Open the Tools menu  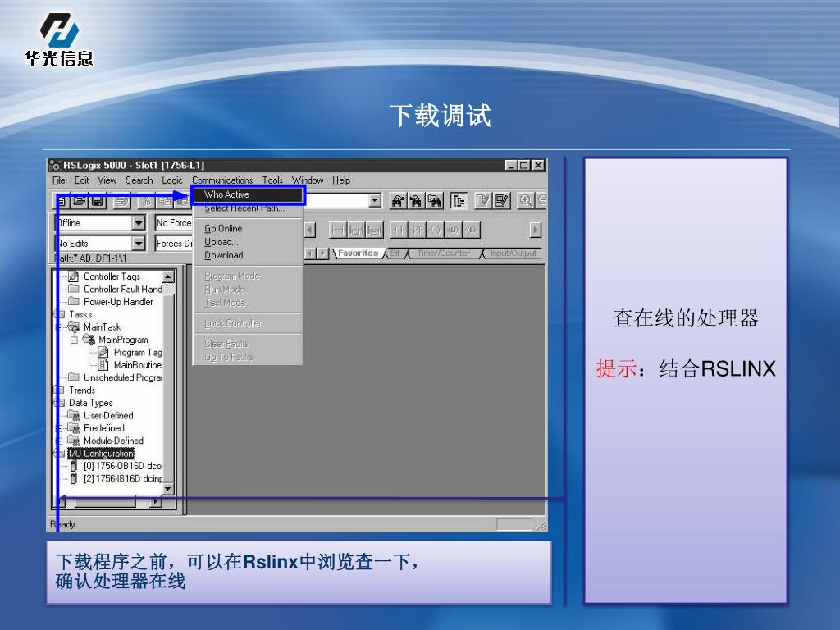pyautogui.click(x=272, y=180)
